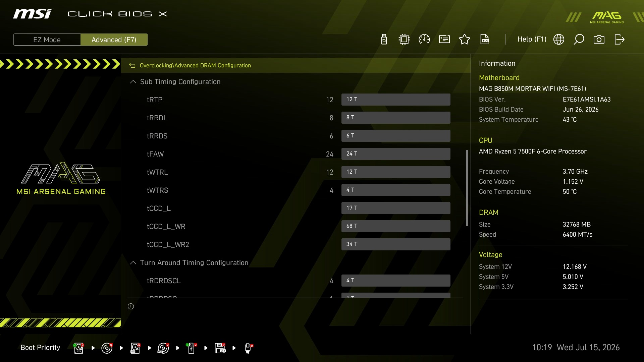Open the hardware monitor gauge icon
This screenshot has width=644, height=362.
point(424,40)
